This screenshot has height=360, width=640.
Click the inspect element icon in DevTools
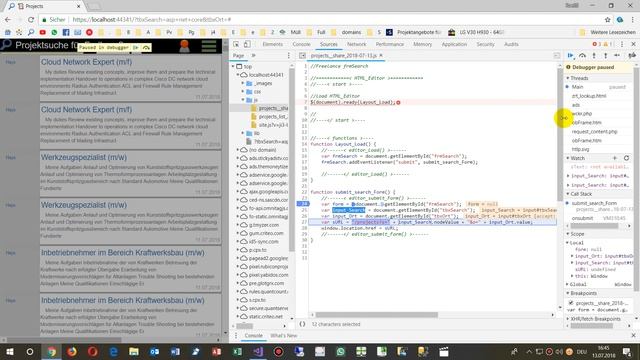[236, 44]
